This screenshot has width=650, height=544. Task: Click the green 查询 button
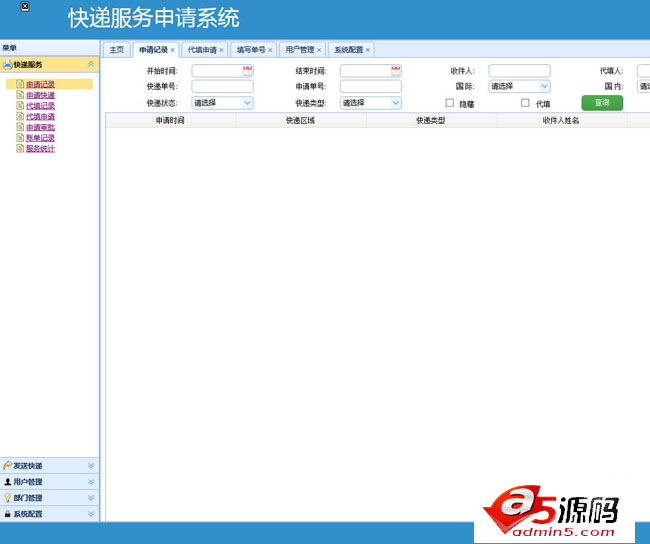602,103
